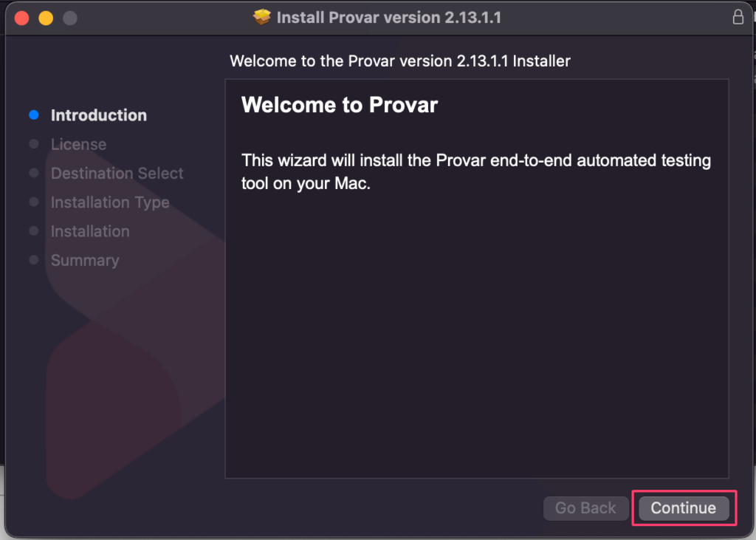Click the package box icon in title

pos(262,18)
